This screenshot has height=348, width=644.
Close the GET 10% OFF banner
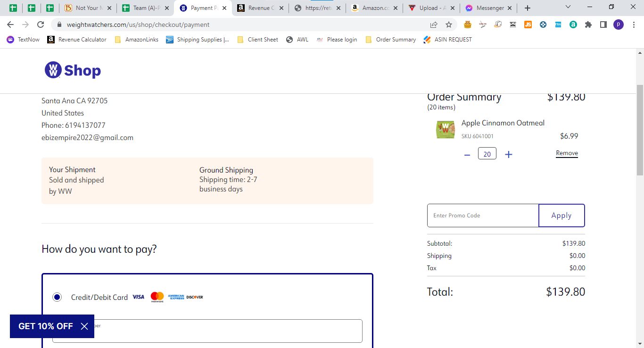tap(84, 326)
